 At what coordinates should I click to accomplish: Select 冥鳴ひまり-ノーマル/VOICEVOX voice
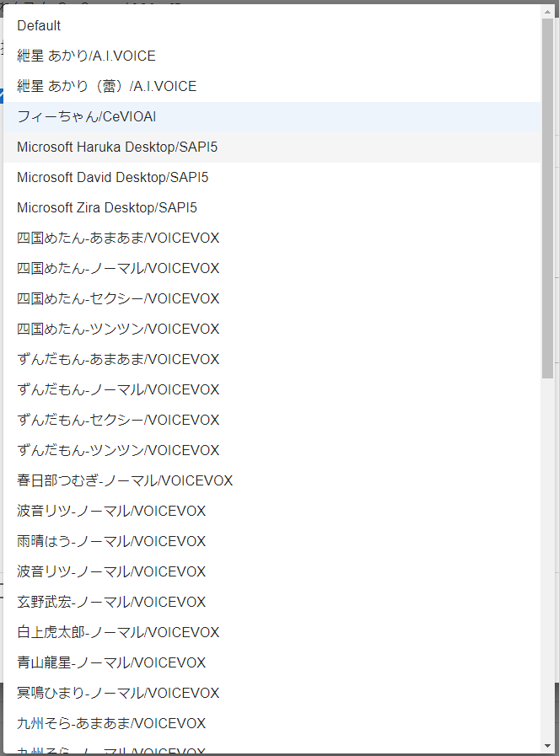[x=118, y=694]
